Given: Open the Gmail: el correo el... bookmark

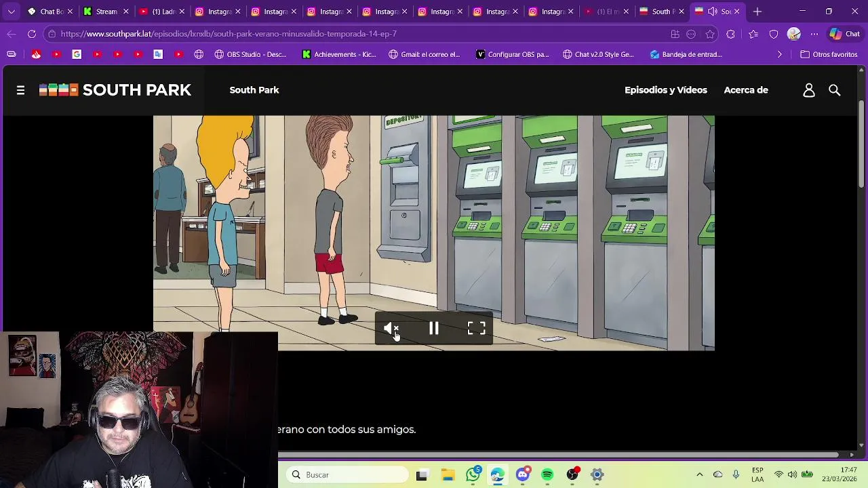Looking at the screenshot, I should click(x=425, y=54).
